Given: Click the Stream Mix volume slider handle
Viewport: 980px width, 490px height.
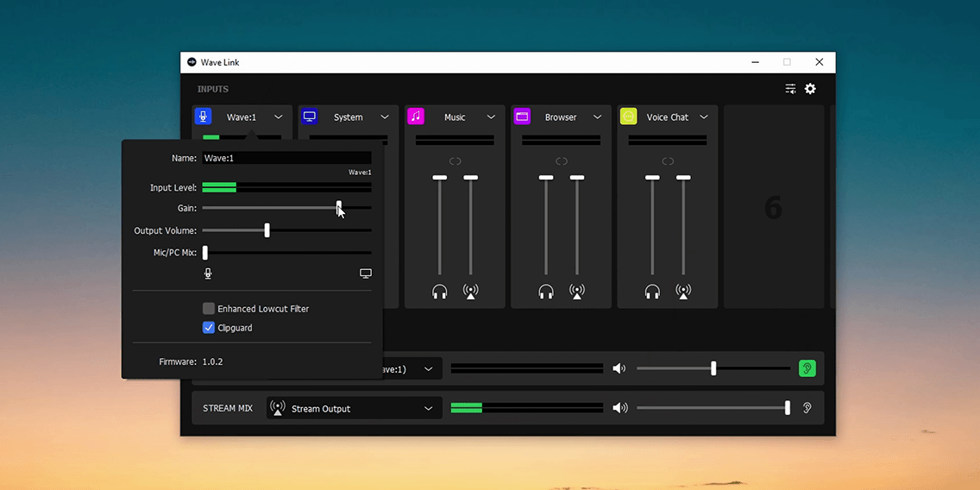Looking at the screenshot, I should 788,408.
